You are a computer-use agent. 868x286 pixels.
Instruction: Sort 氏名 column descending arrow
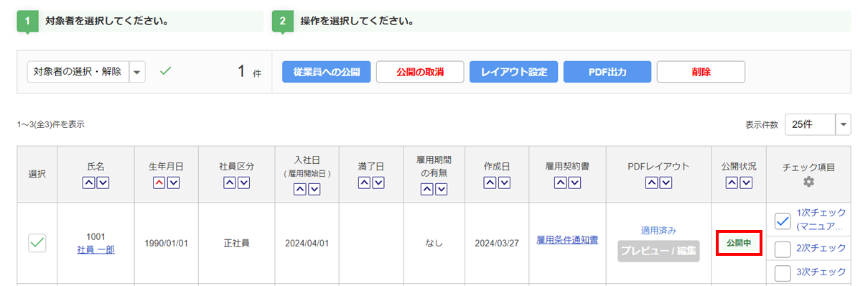pos(103,183)
